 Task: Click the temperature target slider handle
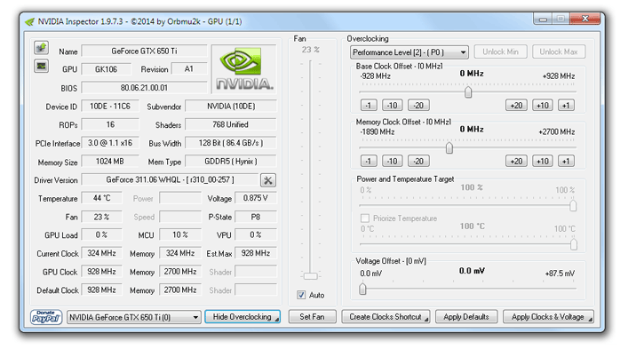point(573,245)
